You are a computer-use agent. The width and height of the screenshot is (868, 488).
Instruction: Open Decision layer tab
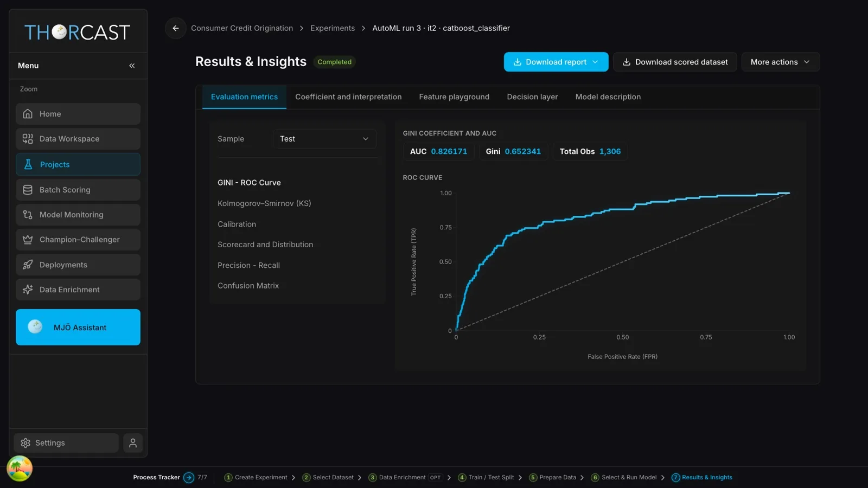[x=532, y=97]
